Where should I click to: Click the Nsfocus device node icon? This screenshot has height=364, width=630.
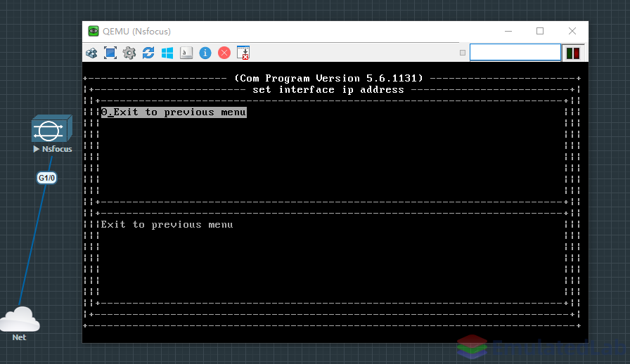[x=52, y=129]
